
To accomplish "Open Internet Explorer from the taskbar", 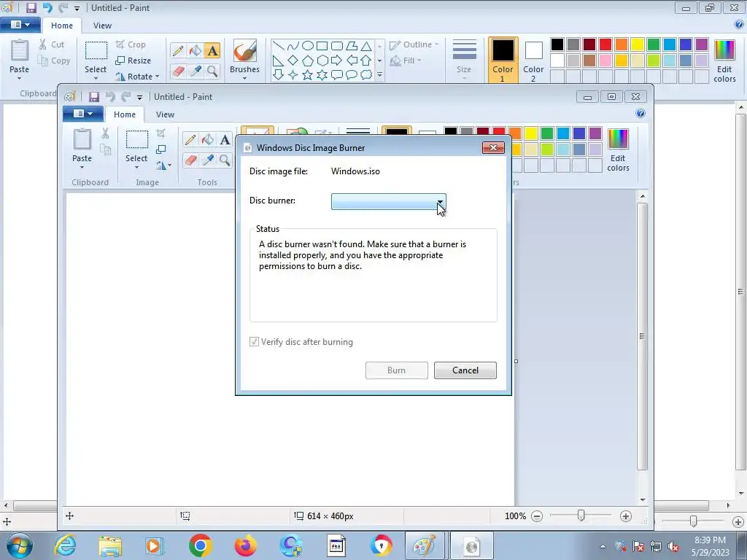I will [65, 545].
